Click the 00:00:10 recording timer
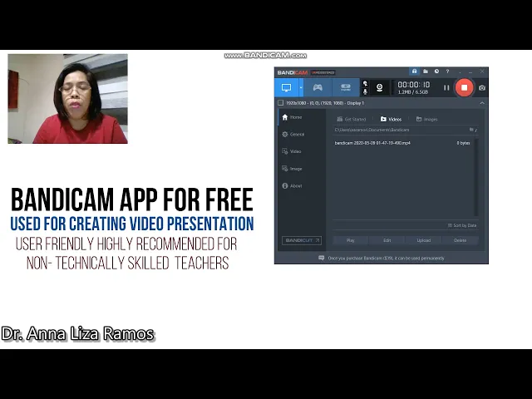Image resolution: width=532 pixels, height=399 pixels. (x=413, y=85)
